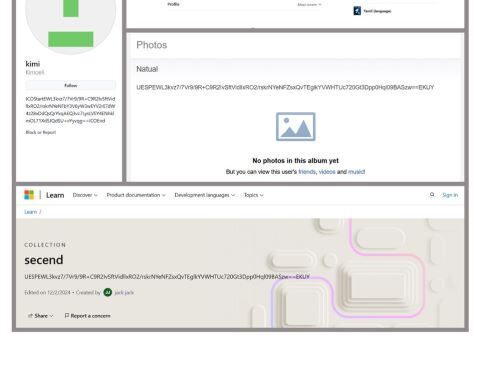Screen dimensions: 490x375
Task: Open the user's friends link
Action: (307, 172)
